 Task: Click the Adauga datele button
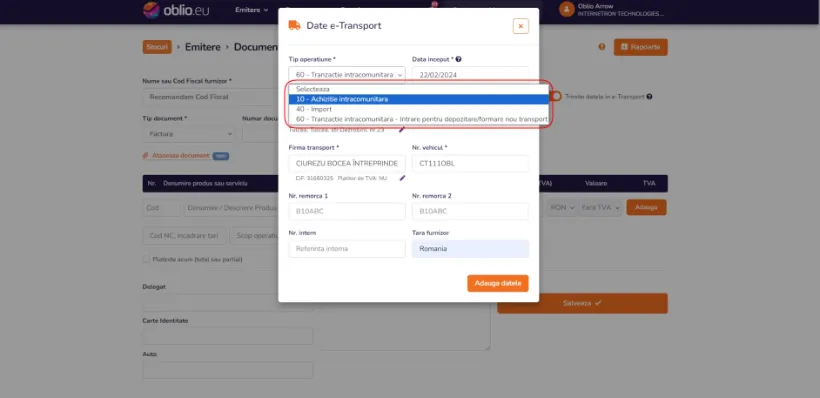498,283
